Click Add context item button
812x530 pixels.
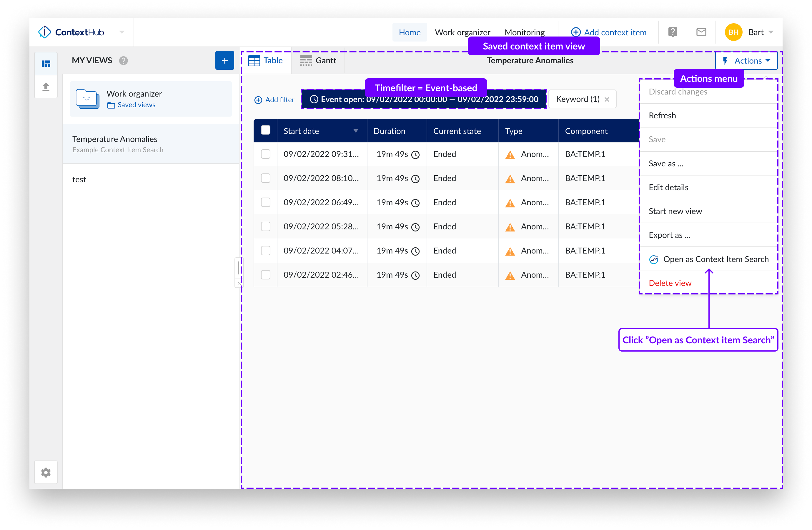609,32
